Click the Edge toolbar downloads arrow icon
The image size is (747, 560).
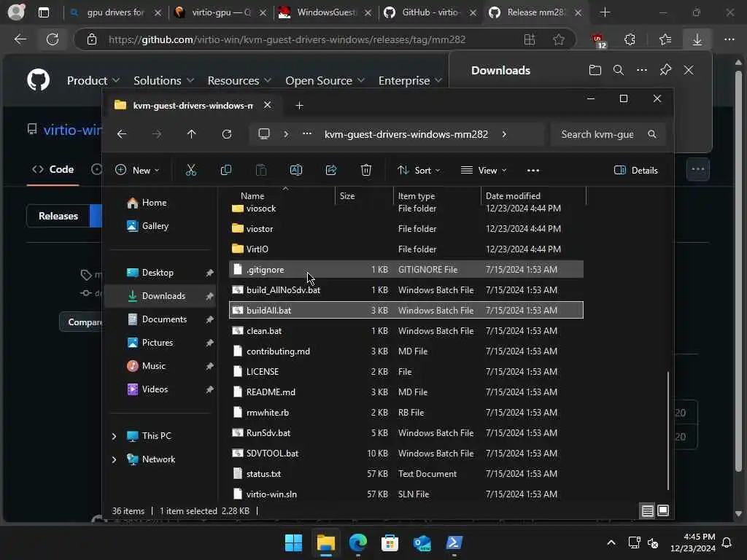coord(697,39)
